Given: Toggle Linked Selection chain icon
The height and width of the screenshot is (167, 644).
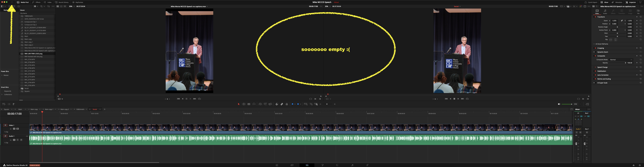Looking at the screenshot, I should coord(282,104).
